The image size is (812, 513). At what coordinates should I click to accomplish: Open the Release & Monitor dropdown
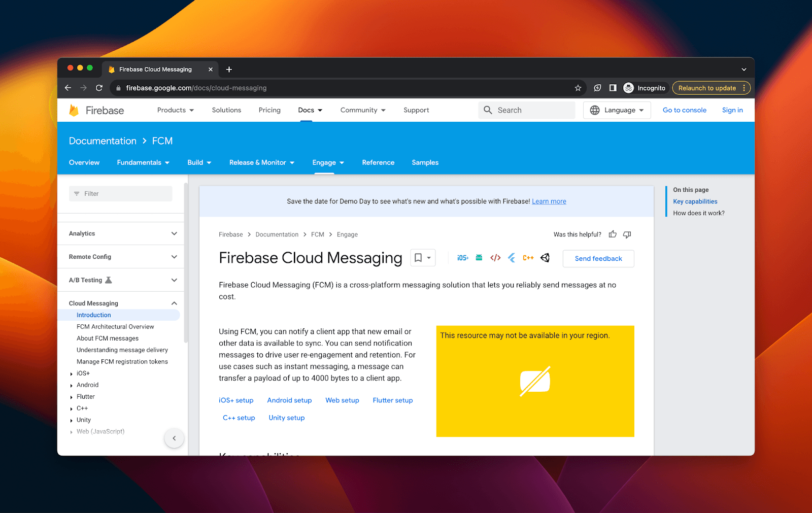click(x=262, y=162)
